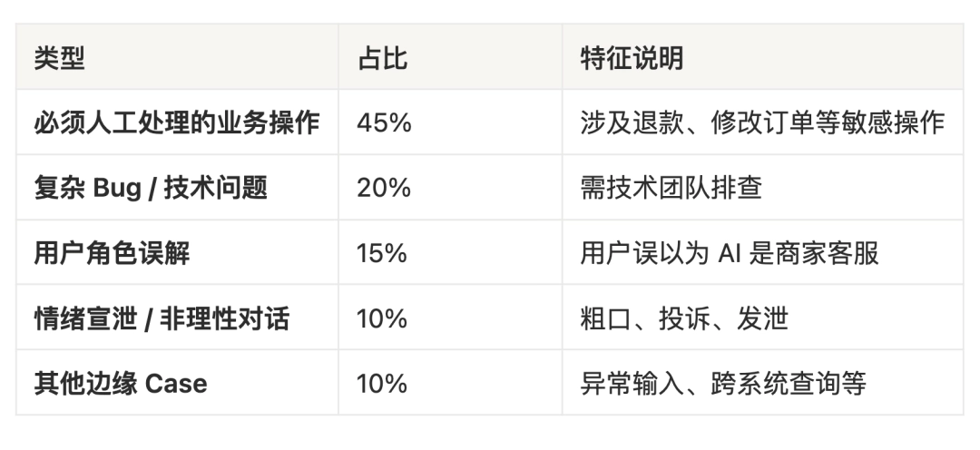Click the 类型 column header

[59, 58]
